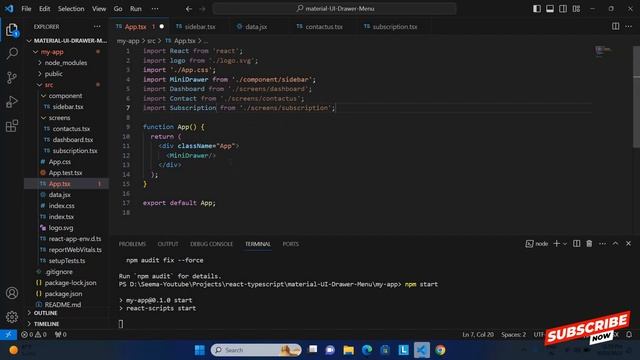The height and width of the screenshot is (360, 640).
Task: Open the Manage gear icon
Action: tap(12, 316)
